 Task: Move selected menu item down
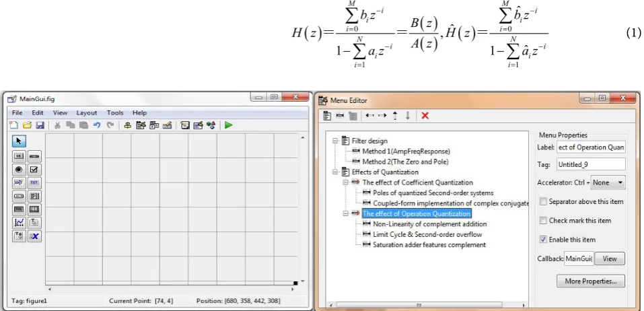[407, 116]
